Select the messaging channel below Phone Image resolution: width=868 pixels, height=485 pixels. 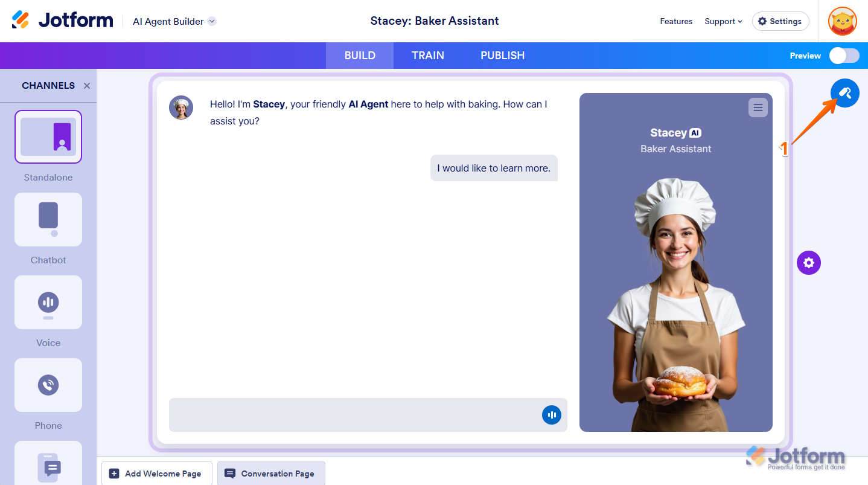(48, 463)
